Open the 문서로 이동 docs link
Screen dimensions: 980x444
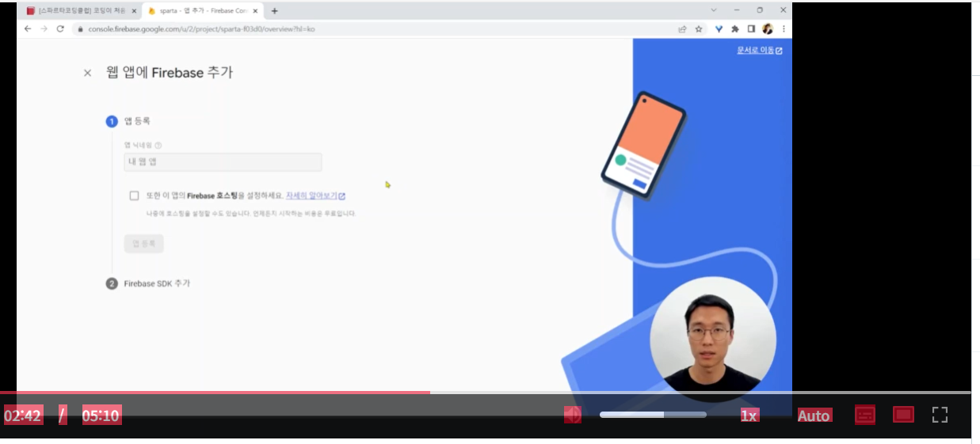pyautogui.click(x=760, y=51)
